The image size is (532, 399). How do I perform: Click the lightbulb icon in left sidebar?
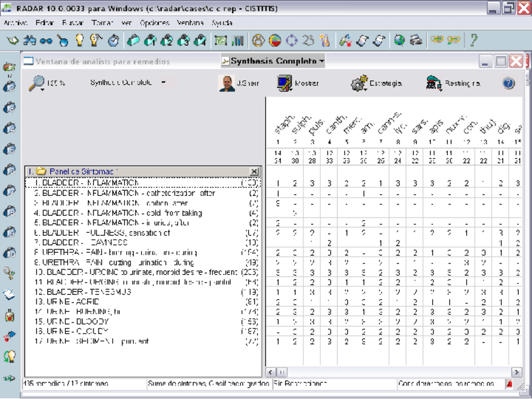coord(9,356)
